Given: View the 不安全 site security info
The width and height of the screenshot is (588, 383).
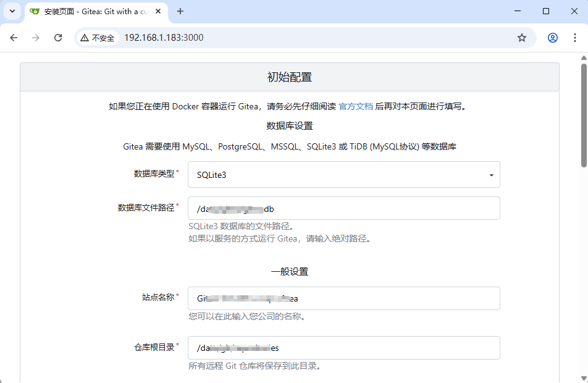Looking at the screenshot, I should pos(98,38).
